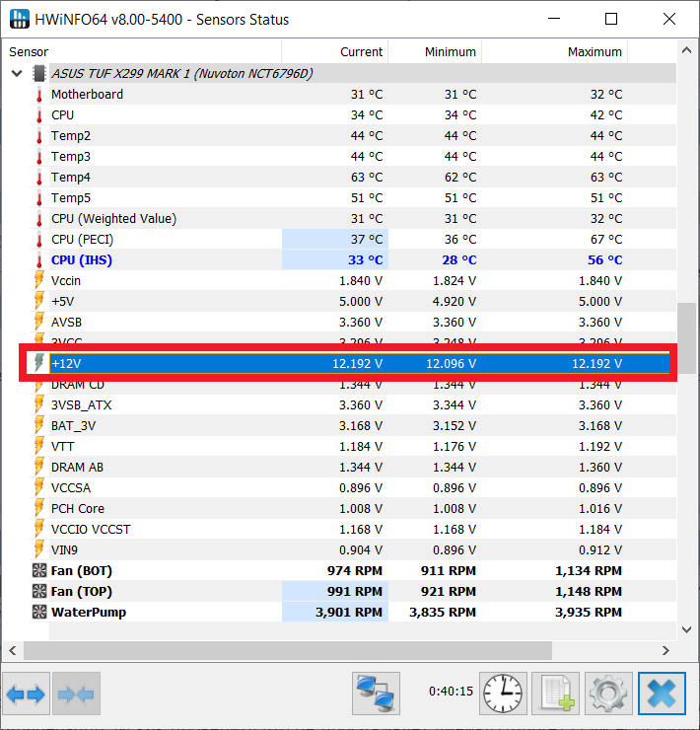Collapse the ASUS TUF X299 MARK 1 group

pyautogui.click(x=17, y=74)
